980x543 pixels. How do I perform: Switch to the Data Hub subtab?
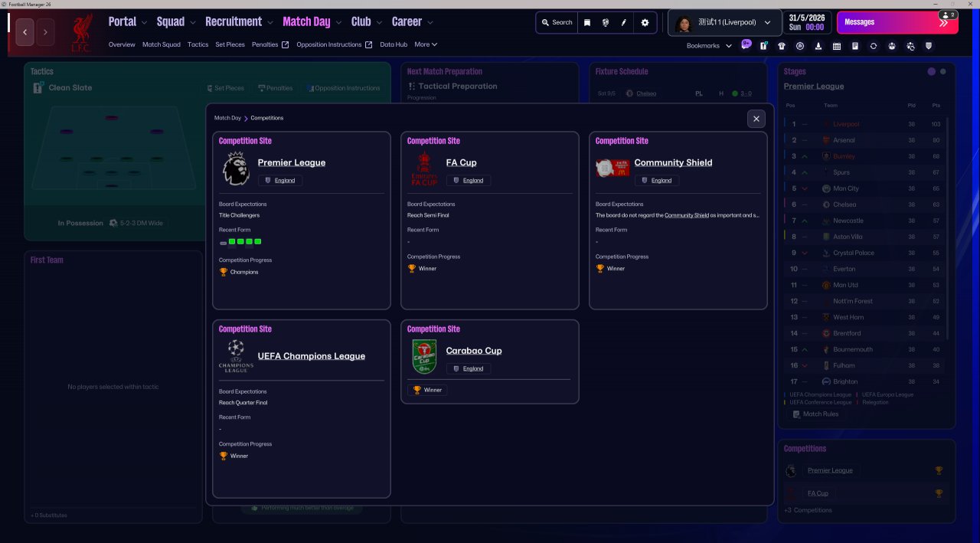[394, 44]
